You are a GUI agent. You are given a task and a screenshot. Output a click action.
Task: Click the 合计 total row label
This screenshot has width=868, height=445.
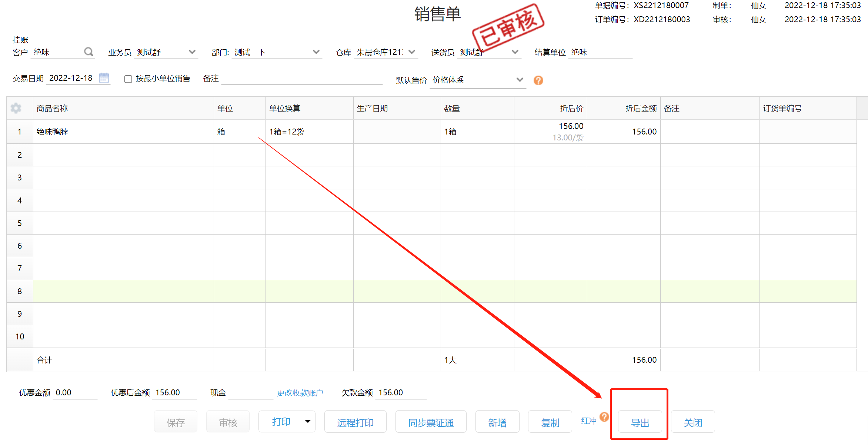pos(44,360)
